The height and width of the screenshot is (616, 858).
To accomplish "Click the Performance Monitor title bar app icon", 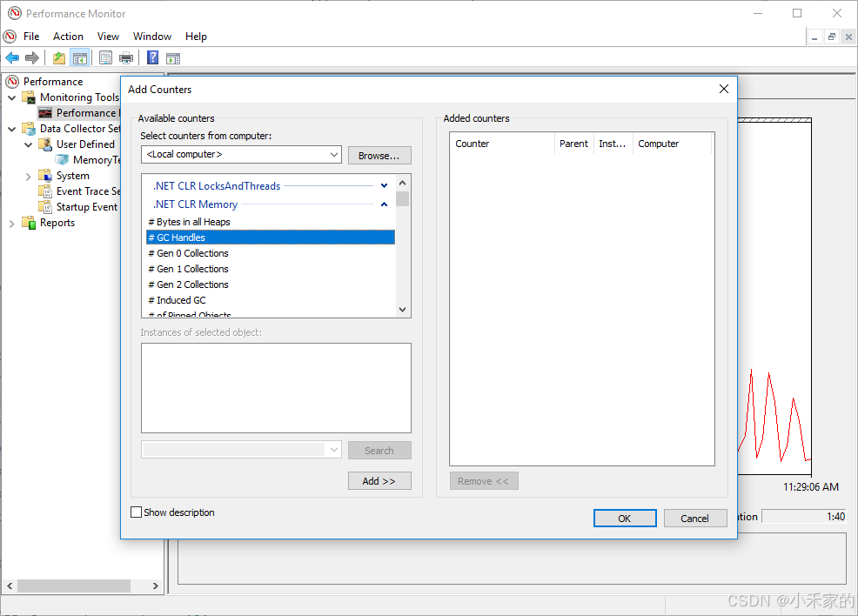I will (x=15, y=13).
